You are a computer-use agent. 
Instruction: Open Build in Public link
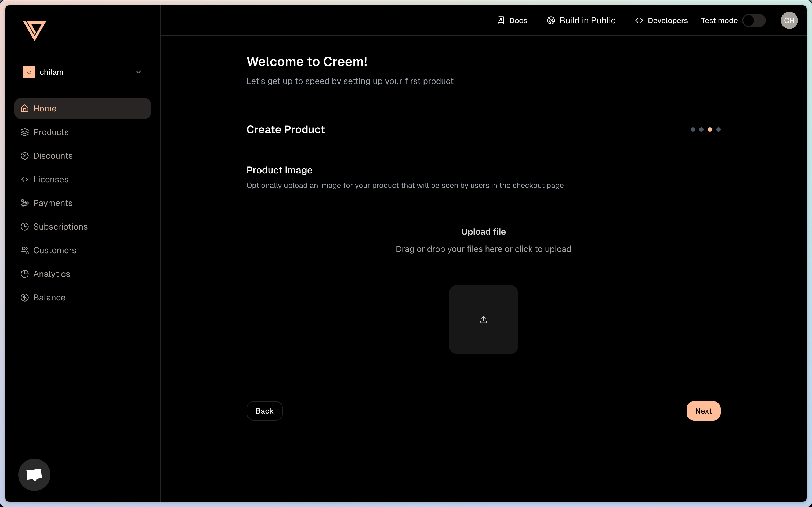click(x=581, y=20)
